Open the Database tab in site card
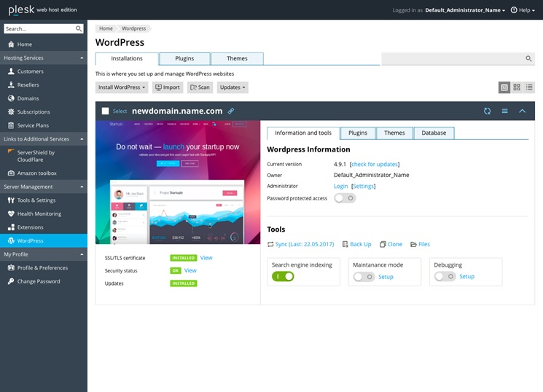The width and height of the screenshot is (543, 392). 434,133
